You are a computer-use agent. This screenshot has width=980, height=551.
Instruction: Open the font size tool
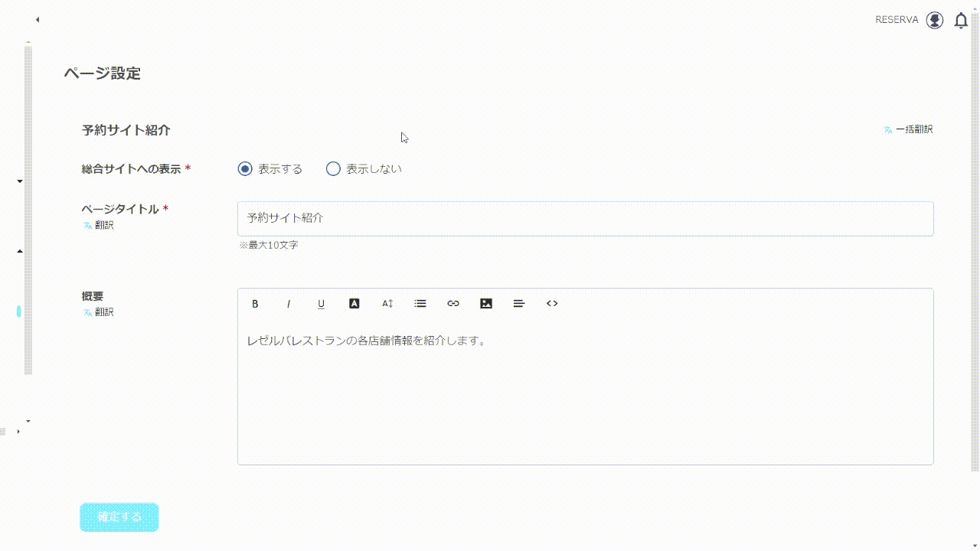coord(387,304)
